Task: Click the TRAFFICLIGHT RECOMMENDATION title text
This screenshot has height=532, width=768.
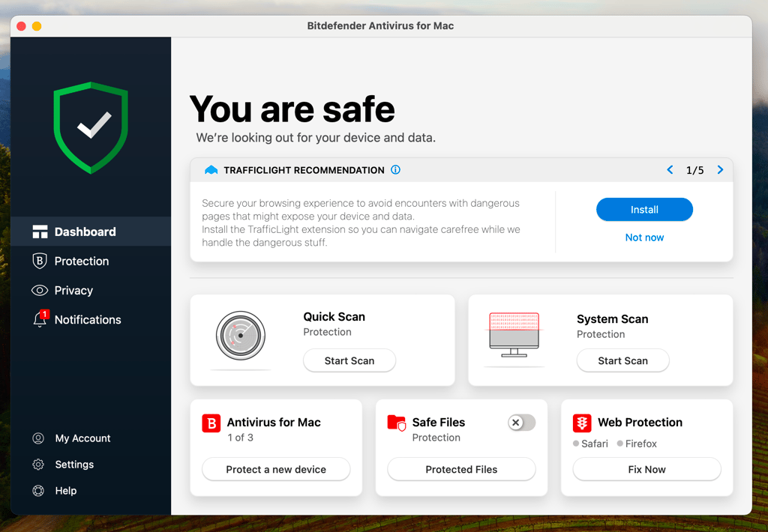Action: 304,170
